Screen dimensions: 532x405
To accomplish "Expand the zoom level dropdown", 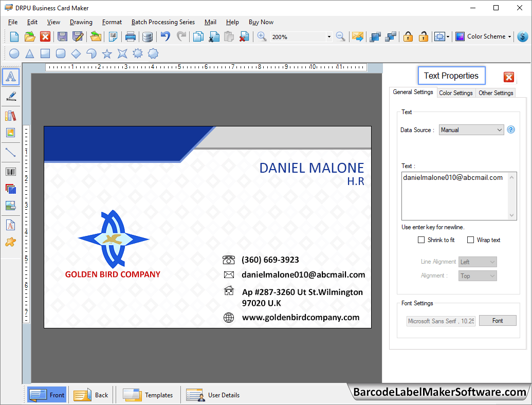I will coord(329,37).
